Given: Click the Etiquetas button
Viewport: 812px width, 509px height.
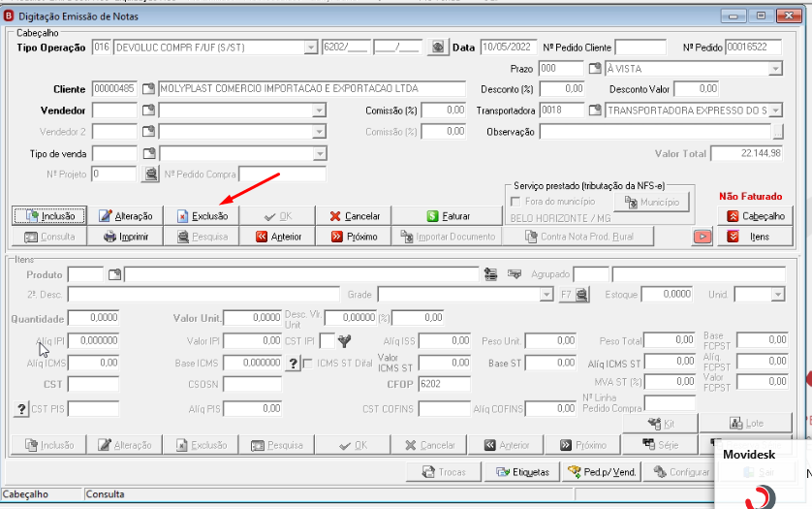Looking at the screenshot, I should click(522, 472).
